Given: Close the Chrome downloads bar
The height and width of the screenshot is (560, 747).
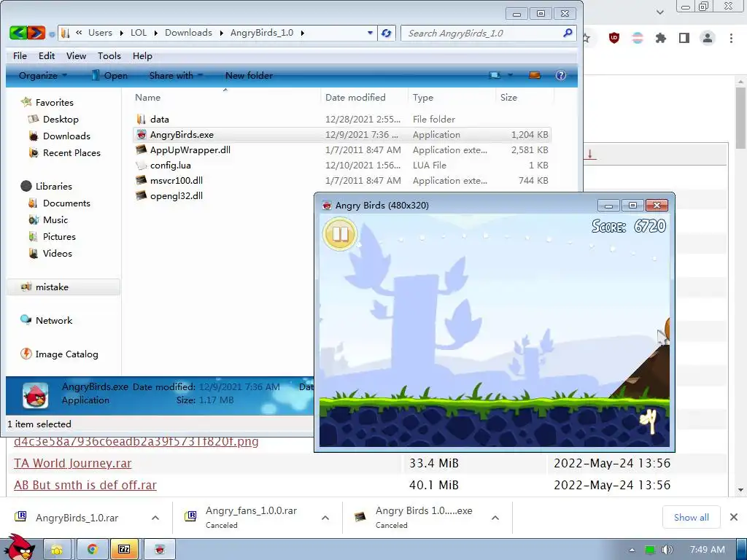Looking at the screenshot, I should [x=734, y=517].
